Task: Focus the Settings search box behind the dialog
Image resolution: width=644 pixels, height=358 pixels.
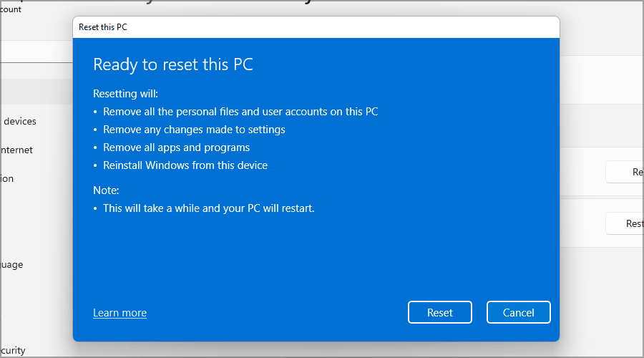Action: pyautogui.click(x=36, y=52)
